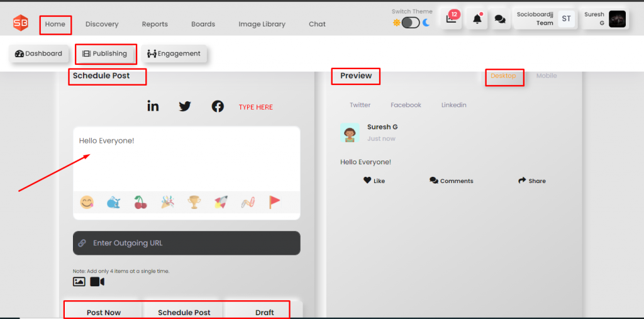Click the Socioboard SB logo
The image size is (644, 319).
[20, 23]
